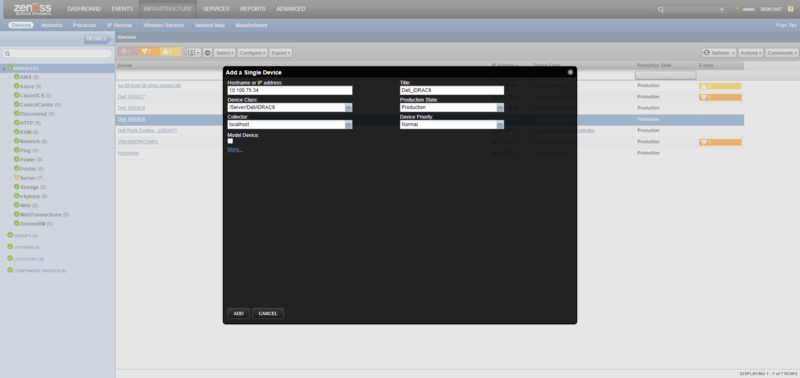
Task: Filter by error events orange icon
Action: (149, 52)
